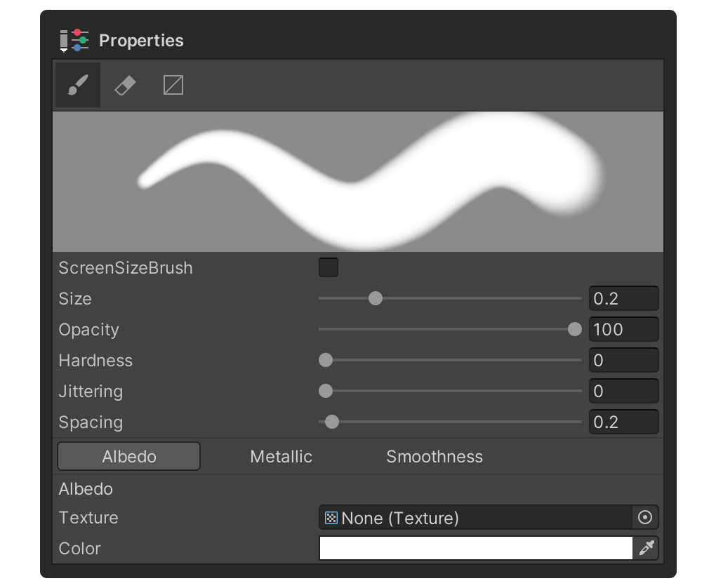Click the Jittering value field showing 0
716x588 pixels.
(623, 391)
